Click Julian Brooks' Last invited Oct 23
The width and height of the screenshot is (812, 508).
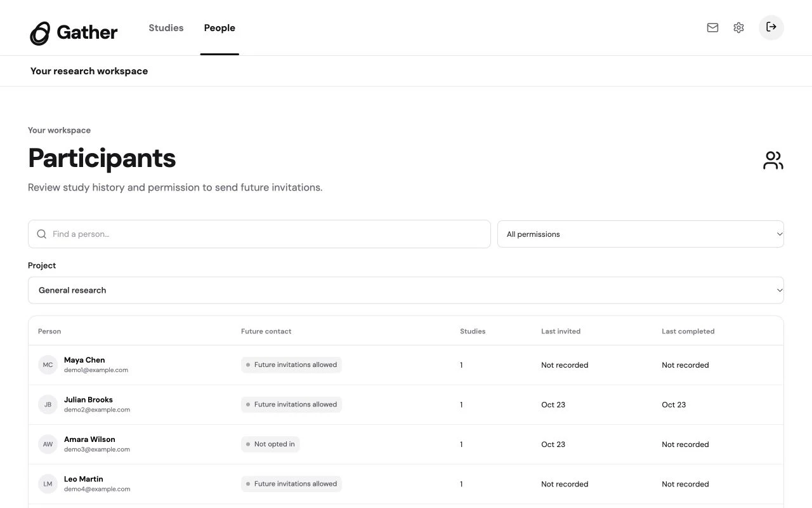[x=553, y=404]
